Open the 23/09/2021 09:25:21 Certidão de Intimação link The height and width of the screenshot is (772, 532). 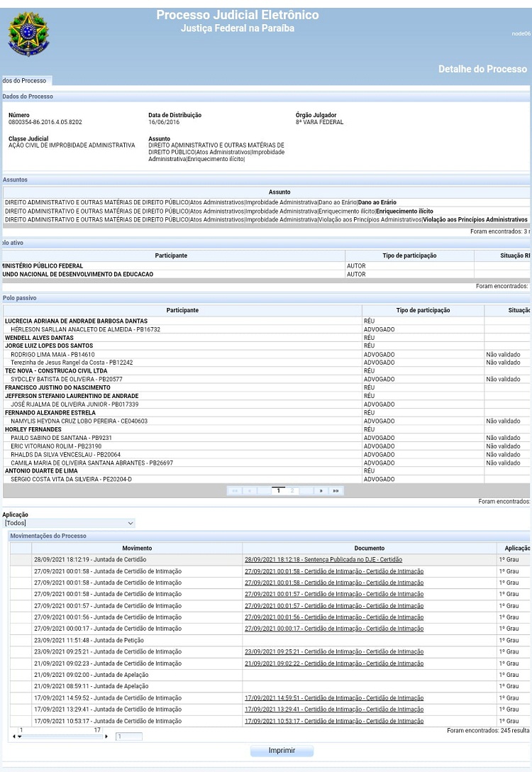pos(333,651)
